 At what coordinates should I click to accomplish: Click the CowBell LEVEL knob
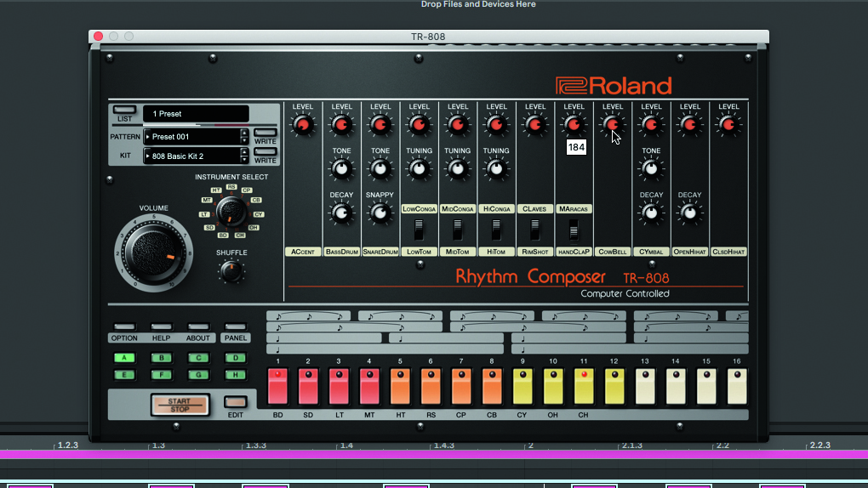pyautogui.click(x=612, y=124)
